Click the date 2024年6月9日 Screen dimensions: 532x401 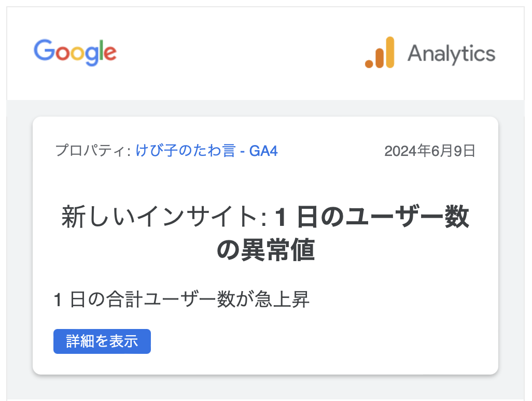point(430,151)
